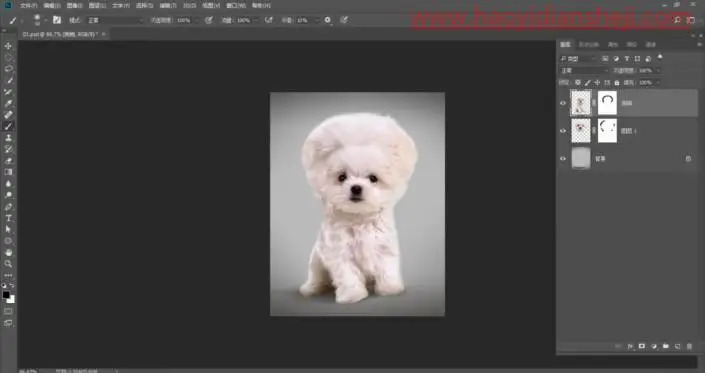Select the Lasso tool
Viewport: 705px width, 373px height.
point(8,69)
